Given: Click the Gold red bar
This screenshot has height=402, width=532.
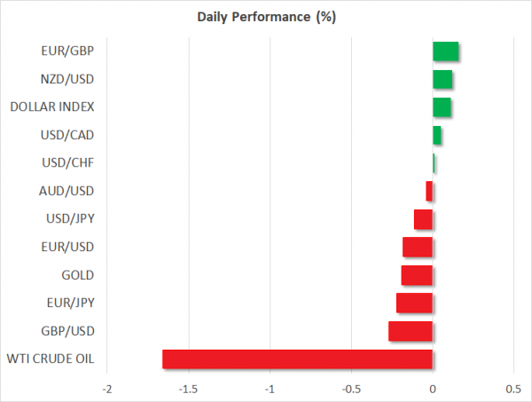Looking at the screenshot, I should (417, 275).
